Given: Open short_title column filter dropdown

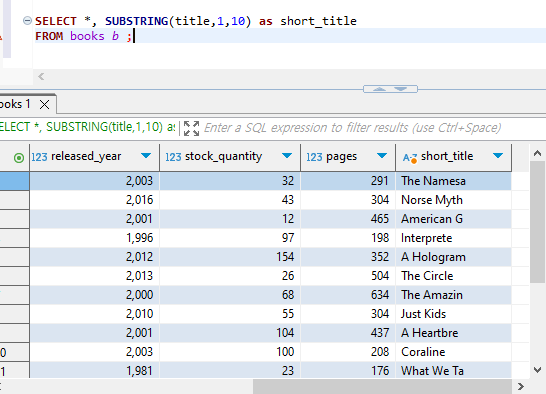Looking at the screenshot, I should tap(498, 156).
